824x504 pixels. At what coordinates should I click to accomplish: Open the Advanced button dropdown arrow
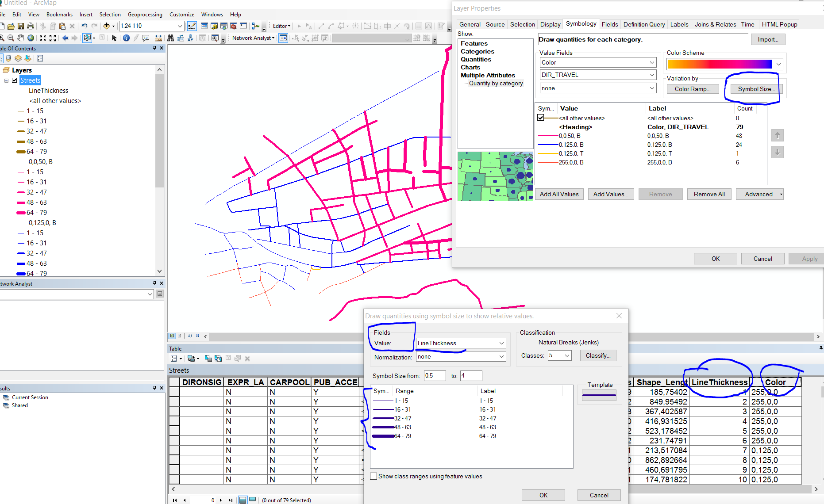(x=781, y=194)
